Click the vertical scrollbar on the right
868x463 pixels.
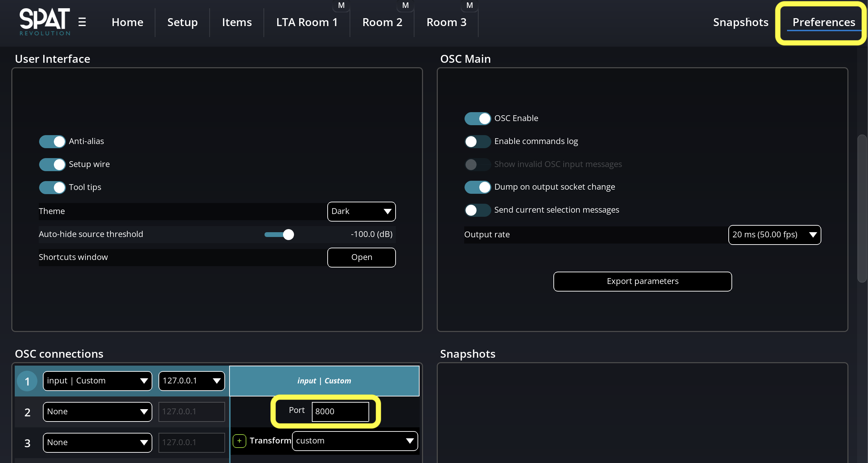(x=862, y=209)
